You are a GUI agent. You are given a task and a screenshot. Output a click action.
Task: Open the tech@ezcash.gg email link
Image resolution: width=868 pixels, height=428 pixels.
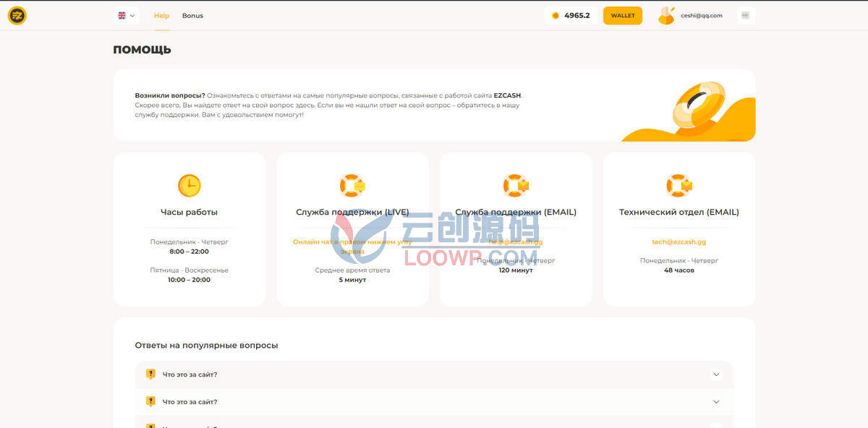(679, 242)
